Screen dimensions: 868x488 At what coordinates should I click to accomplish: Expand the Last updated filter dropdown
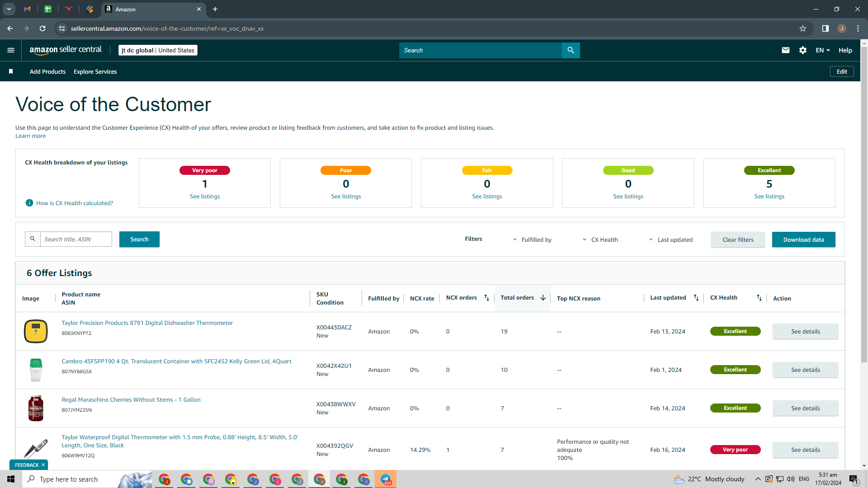point(670,239)
